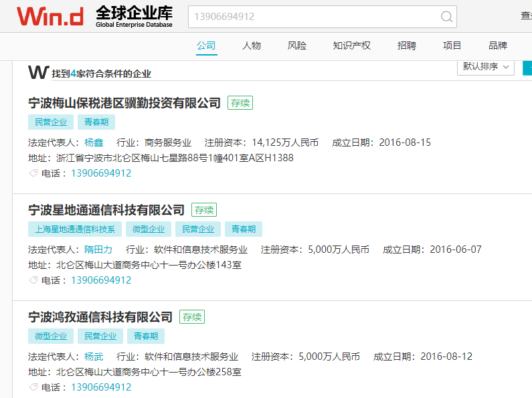Click the Wind logo
Viewport: 532px width, 398px height.
[50, 17]
